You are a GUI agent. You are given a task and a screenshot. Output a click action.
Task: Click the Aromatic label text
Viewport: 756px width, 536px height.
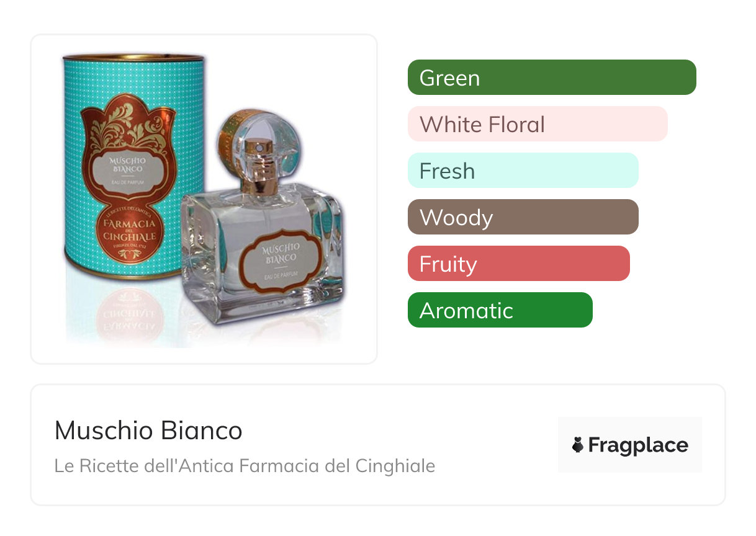[466, 310]
